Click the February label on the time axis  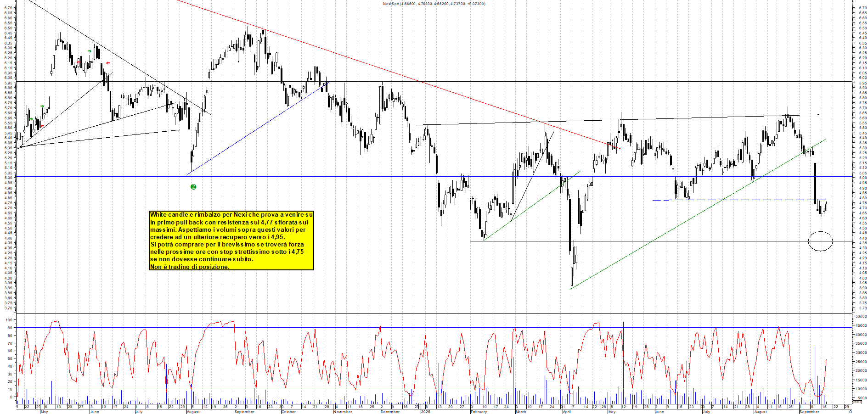point(479,412)
